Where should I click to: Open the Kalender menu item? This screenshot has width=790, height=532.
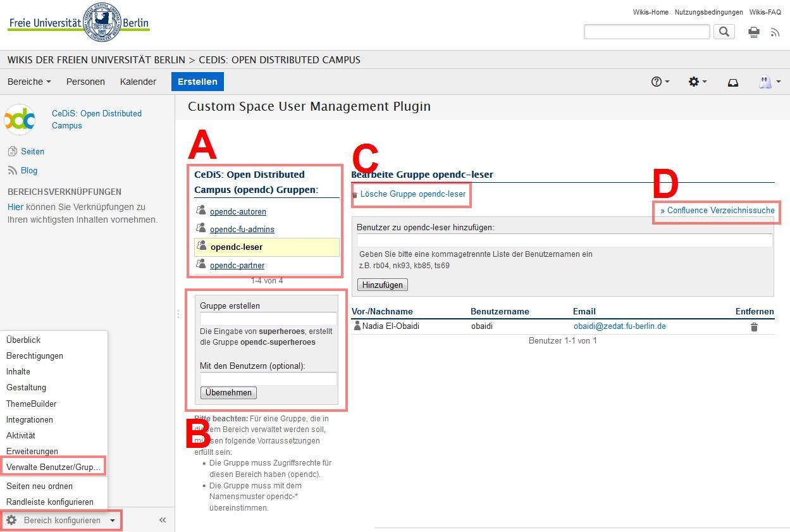[x=138, y=82]
